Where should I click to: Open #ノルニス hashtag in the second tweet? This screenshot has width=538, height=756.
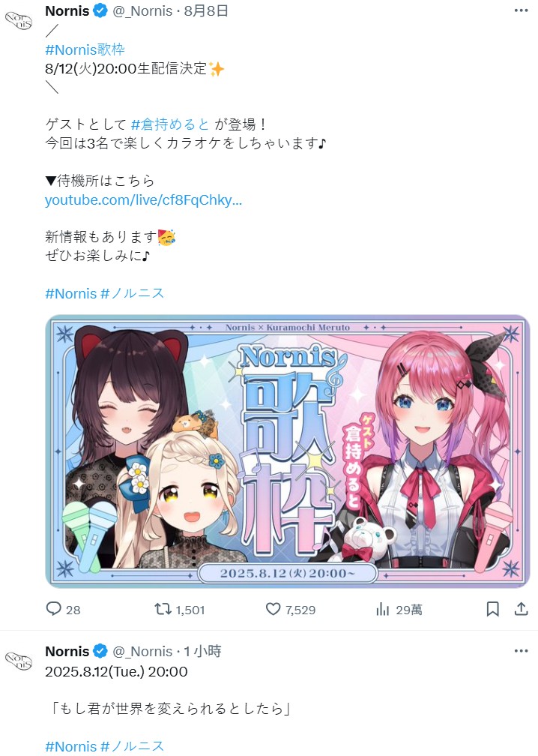[133, 745]
